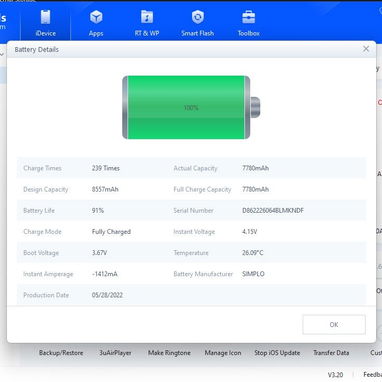Open the RT & WP section icon

click(147, 17)
